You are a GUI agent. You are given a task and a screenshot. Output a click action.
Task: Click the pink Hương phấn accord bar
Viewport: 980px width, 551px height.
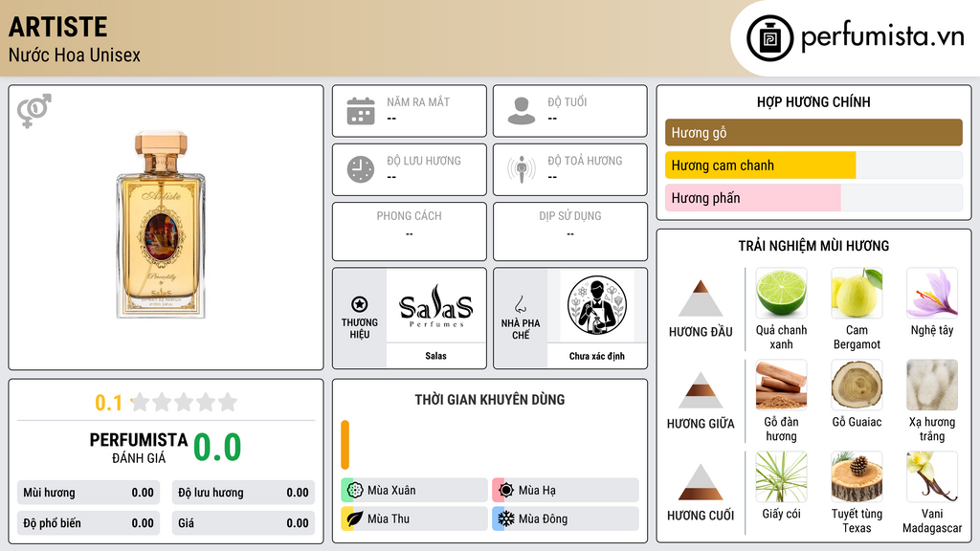pos(752,198)
